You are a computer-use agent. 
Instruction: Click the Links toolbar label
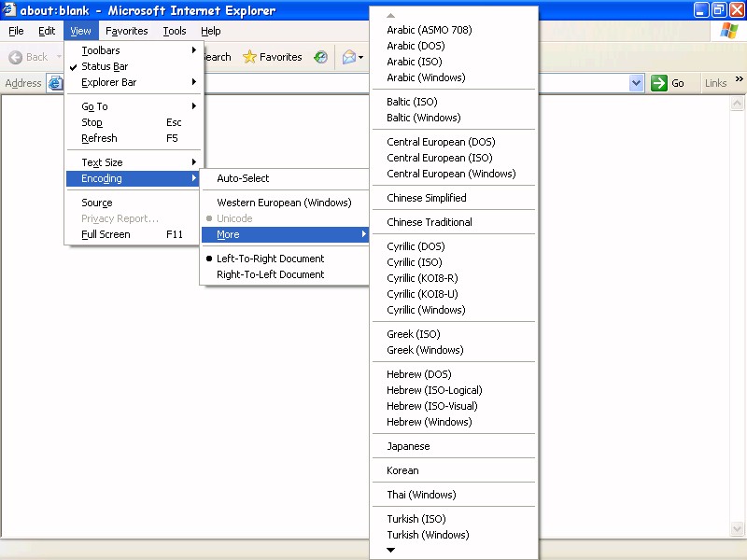pos(715,83)
